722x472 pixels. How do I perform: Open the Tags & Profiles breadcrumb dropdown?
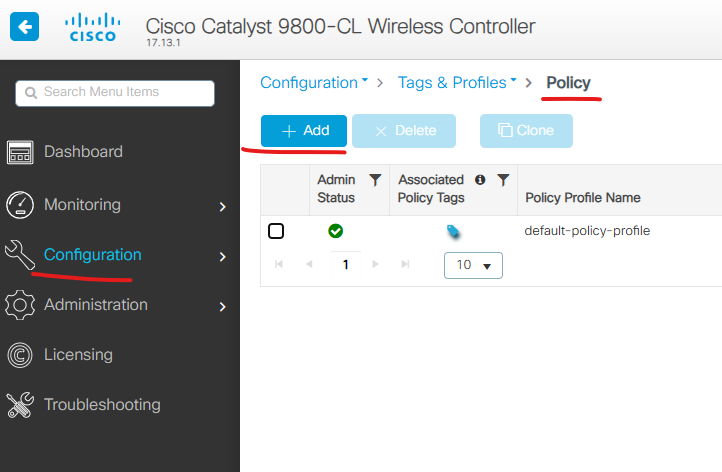tap(457, 83)
